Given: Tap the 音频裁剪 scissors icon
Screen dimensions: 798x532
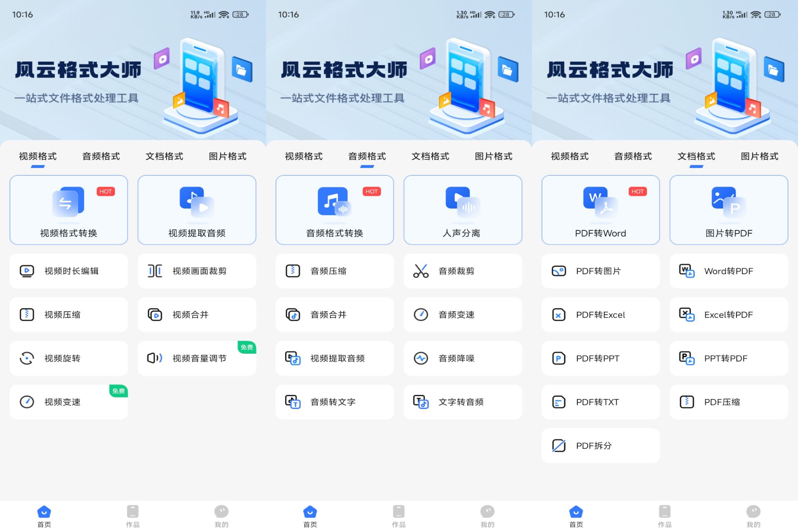Looking at the screenshot, I should click(x=421, y=271).
